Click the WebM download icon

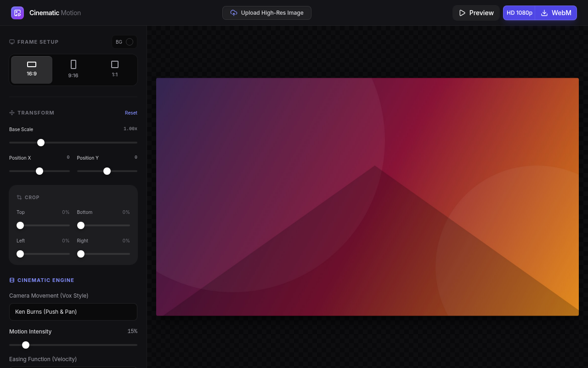(x=544, y=13)
